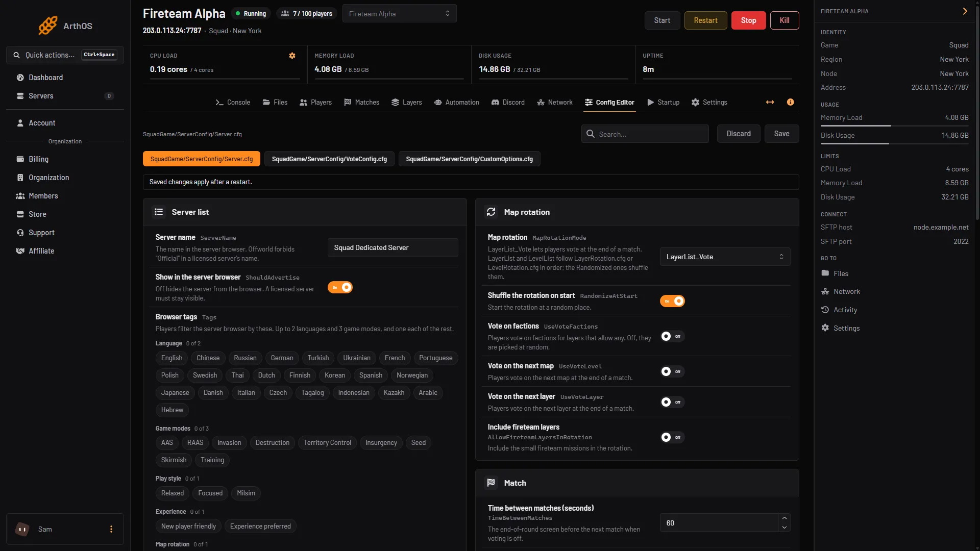
Task: Collapse the Fireteam Alpha side panel chevron
Action: 965,11
